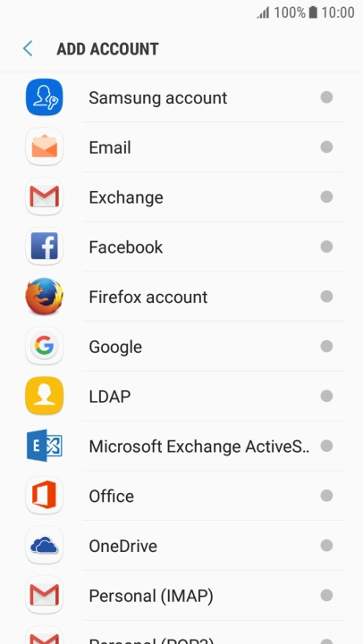Tap the orange Email envelope icon
This screenshot has height=644, width=363.
pos(45,147)
